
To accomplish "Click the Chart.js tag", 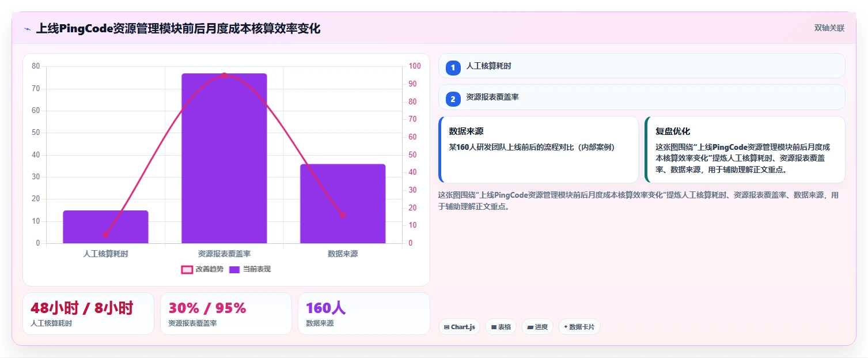I will [460, 327].
